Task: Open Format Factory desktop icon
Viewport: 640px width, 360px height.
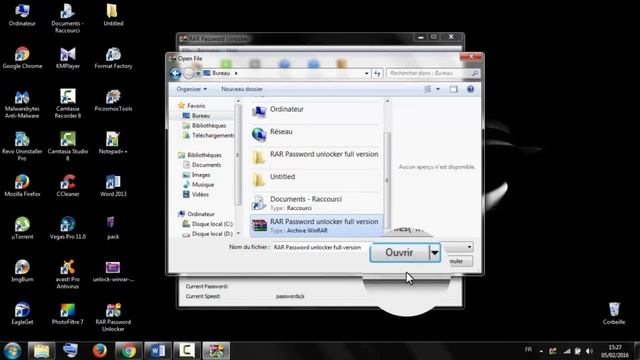Action: (x=113, y=58)
